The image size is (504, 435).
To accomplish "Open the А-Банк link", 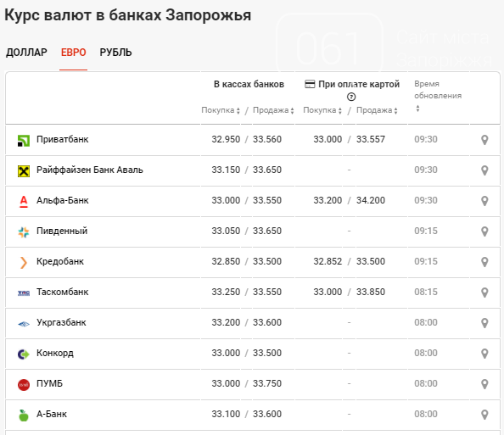I will (52, 414).
